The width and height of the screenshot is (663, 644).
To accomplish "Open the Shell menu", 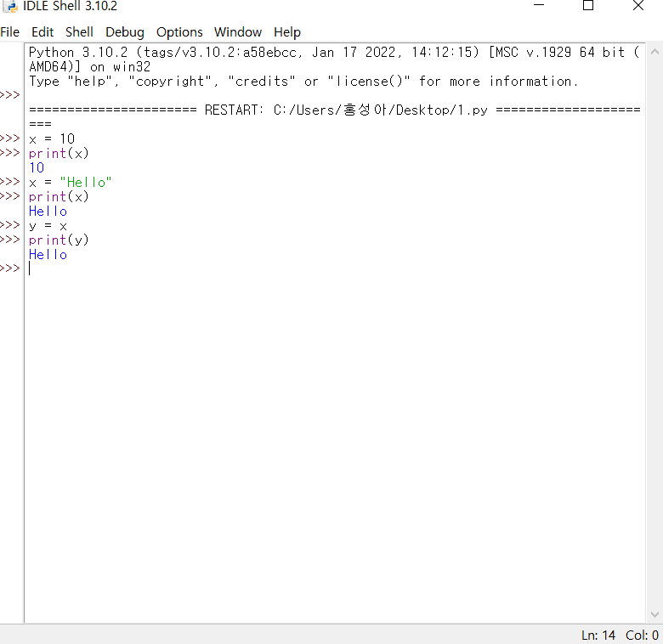I will tap(79, 32).
